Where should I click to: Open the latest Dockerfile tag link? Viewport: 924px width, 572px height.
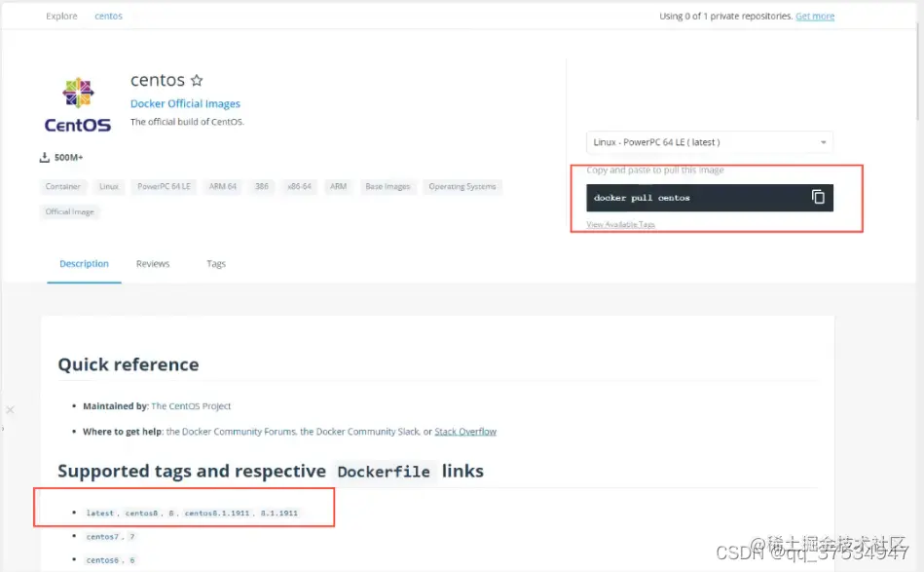click(99, 513)
